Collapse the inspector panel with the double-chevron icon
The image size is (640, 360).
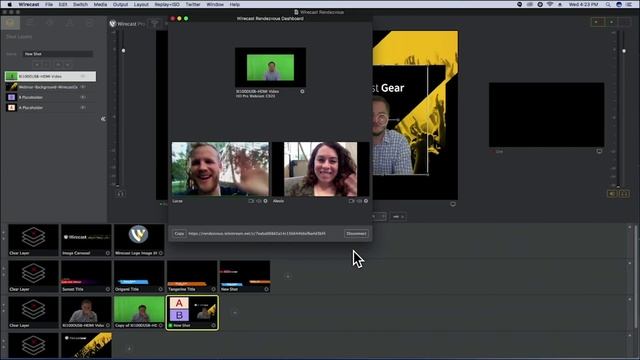point(103,119)
